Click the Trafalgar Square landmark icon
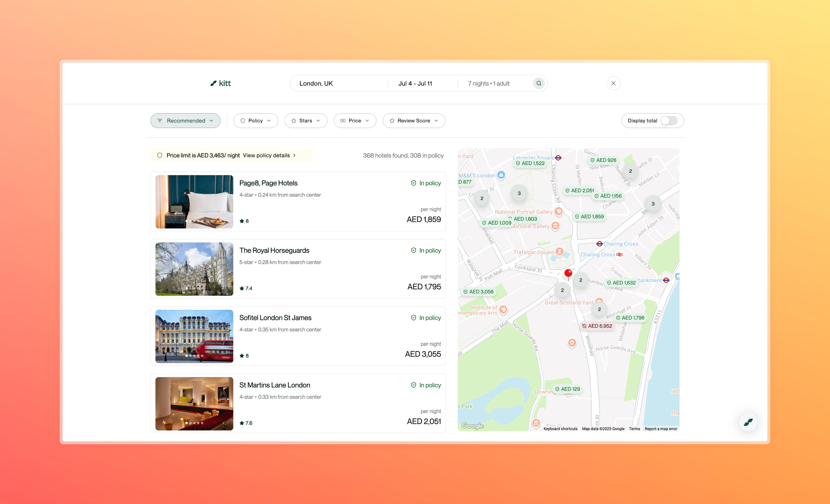830x504 pixels. click(x=559, y=251)
